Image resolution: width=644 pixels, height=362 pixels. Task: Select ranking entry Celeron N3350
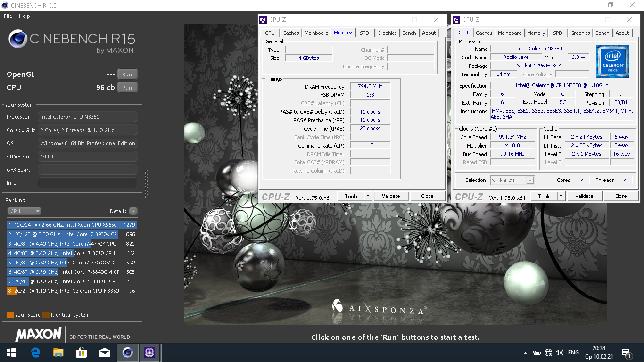pyautogui.click(x=72, y=291)
